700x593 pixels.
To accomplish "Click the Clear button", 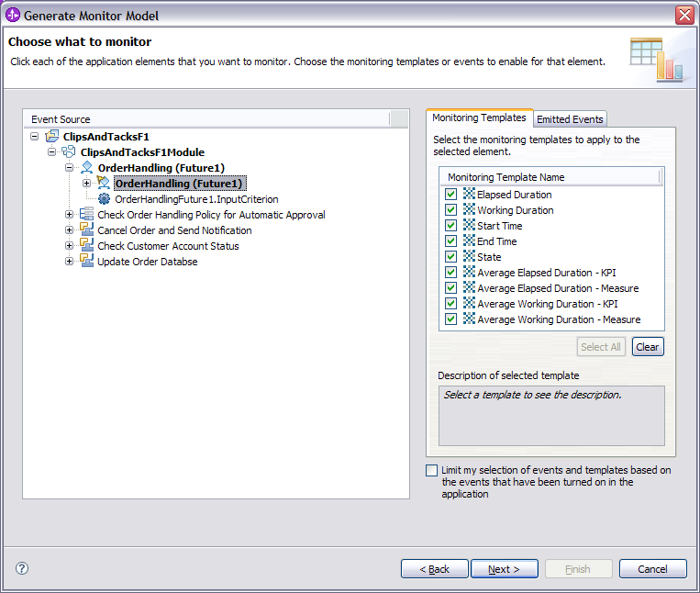I will tap(648, 347).
